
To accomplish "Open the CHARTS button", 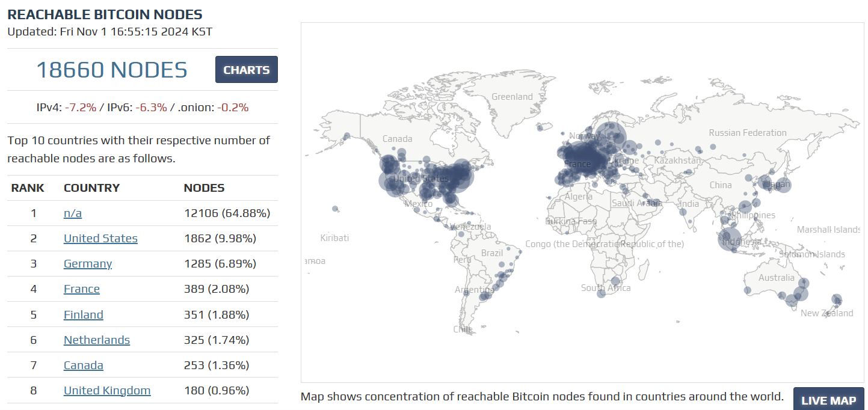I will coord(247,70).
